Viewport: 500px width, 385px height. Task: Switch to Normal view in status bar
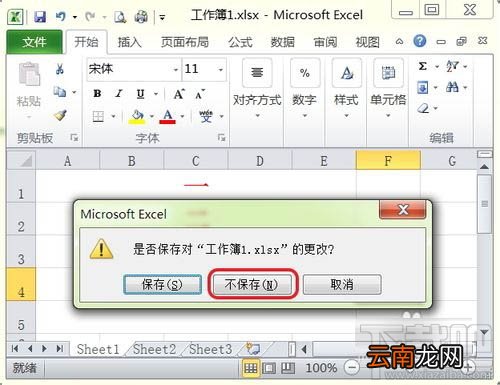point(250,368)
